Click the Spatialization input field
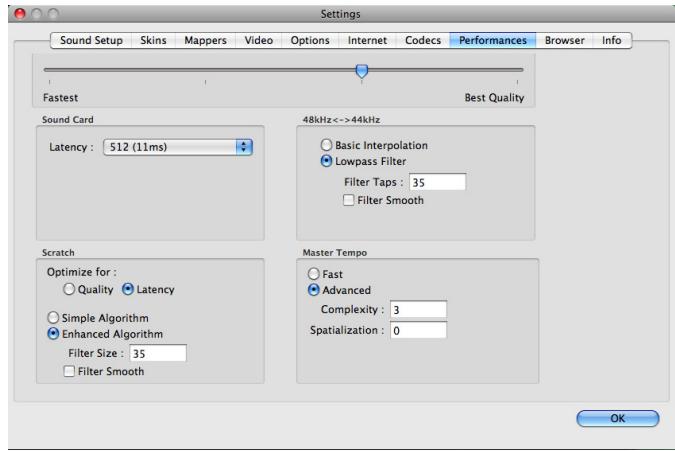Viewport: 675px width, 451px height. (418, 331)
